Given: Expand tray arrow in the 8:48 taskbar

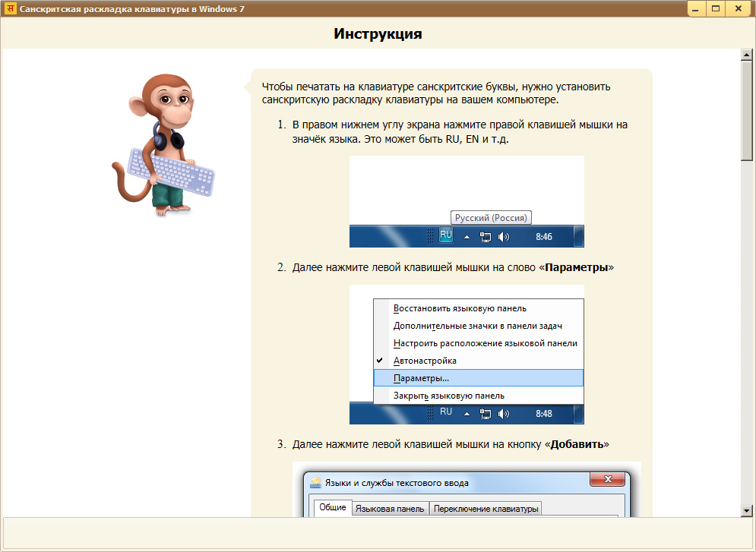Looking at the screenshot, I should coord(467,414).
